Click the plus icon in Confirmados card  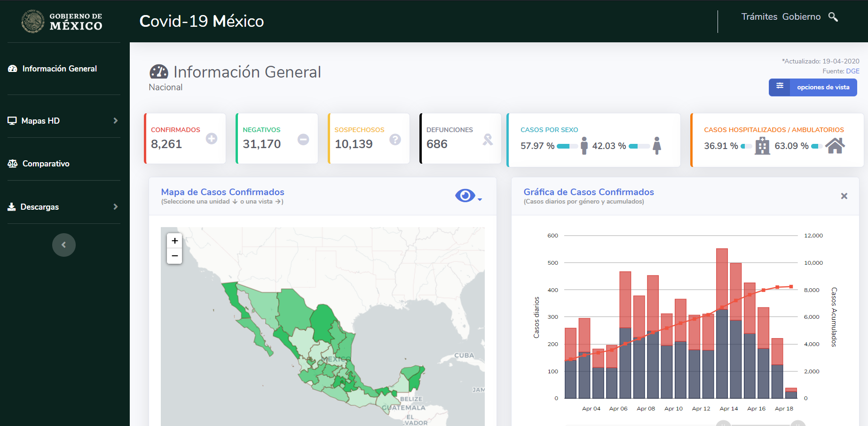[212, 139]
